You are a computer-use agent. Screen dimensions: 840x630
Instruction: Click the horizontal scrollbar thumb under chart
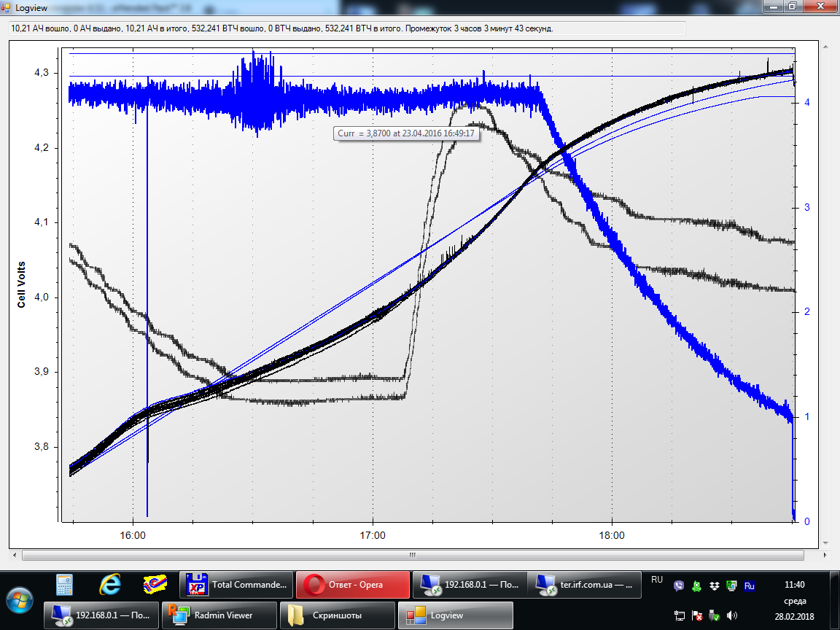(412, 555)
